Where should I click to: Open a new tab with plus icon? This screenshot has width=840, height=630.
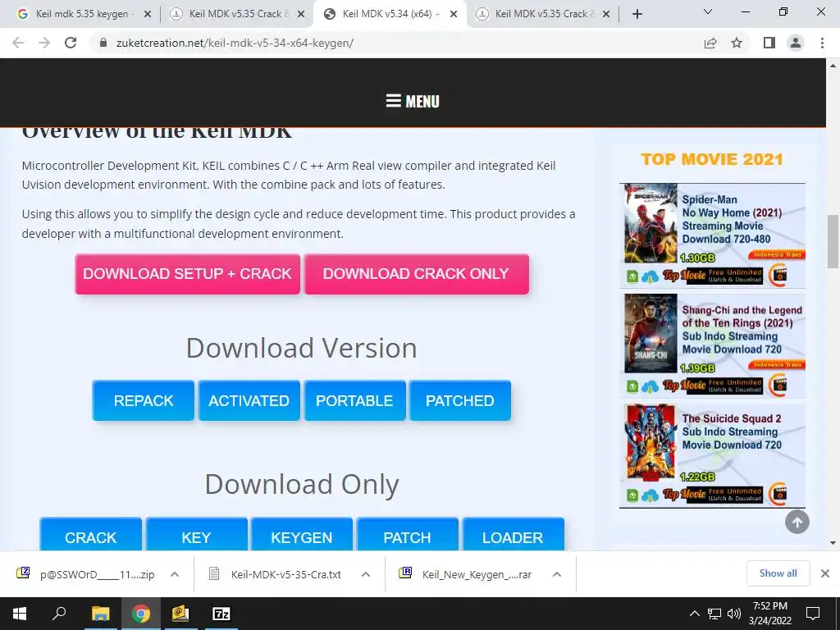[637, 15]
